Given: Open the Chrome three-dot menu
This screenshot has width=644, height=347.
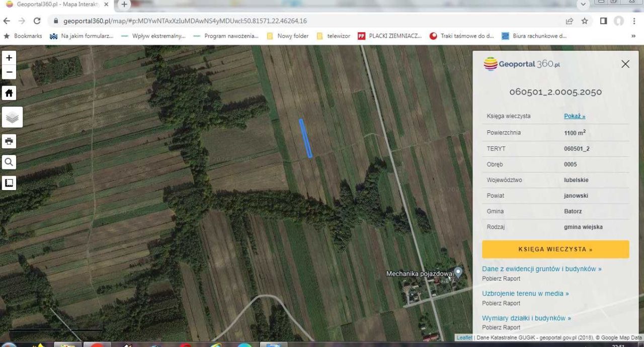Looking at the screenshot, I should (635, 21).
